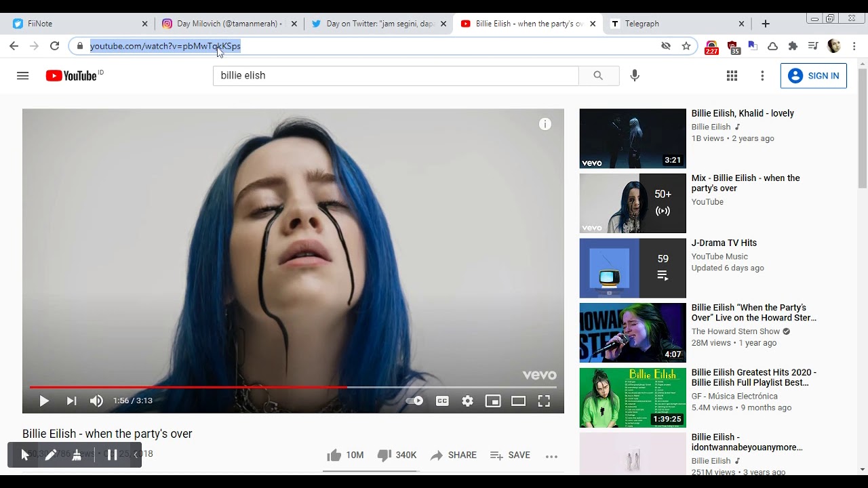
Task: Share the video
Action: [x=453, y=455]
